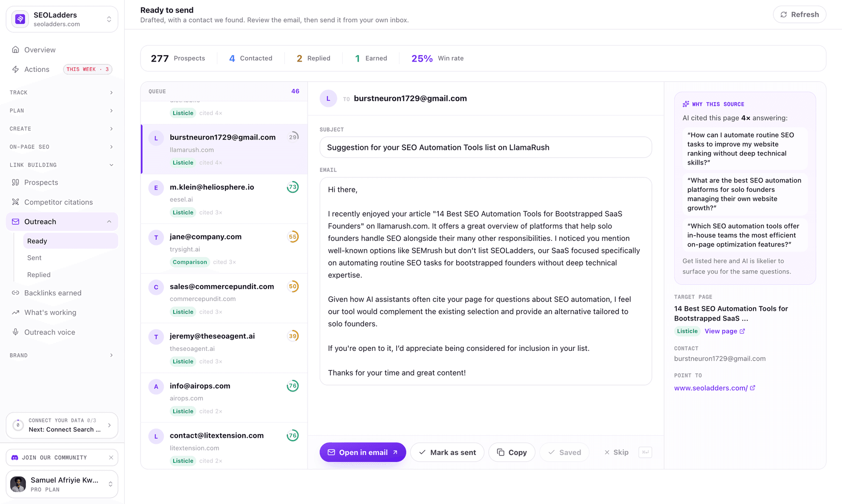
Task: Skip this prospect
Action: click(x=616, y=452)
